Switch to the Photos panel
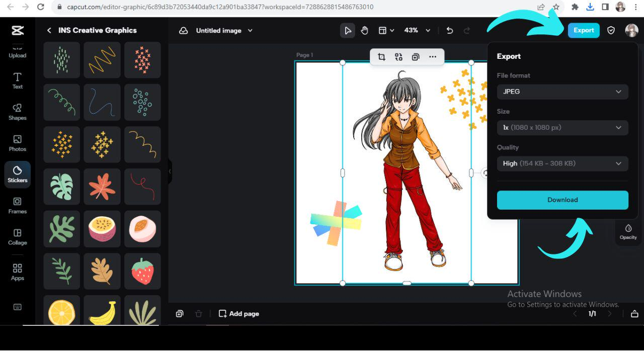Screen dimensions: 644x362 coord(18,143)
